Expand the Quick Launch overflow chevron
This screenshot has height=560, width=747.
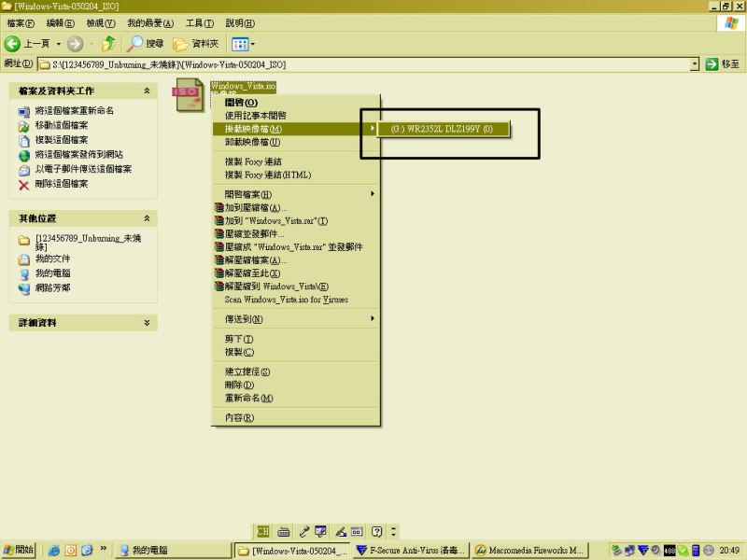[x=103, y=549]
